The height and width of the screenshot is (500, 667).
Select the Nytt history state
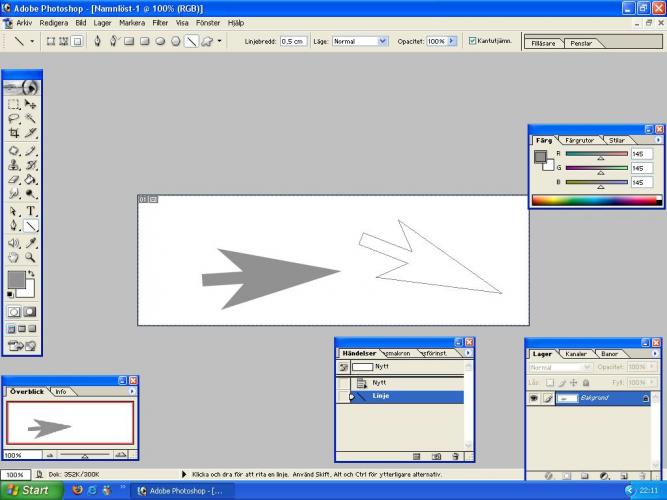click(x=378, y=383)
